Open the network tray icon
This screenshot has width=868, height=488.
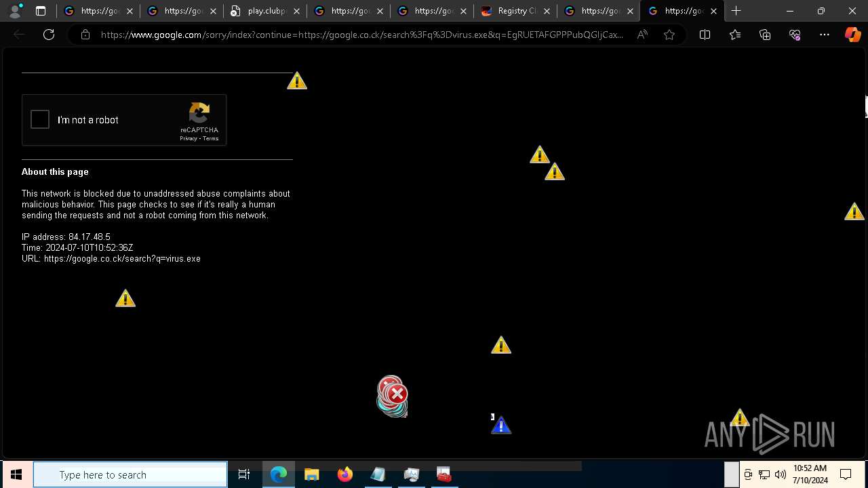tap(764, 474)
